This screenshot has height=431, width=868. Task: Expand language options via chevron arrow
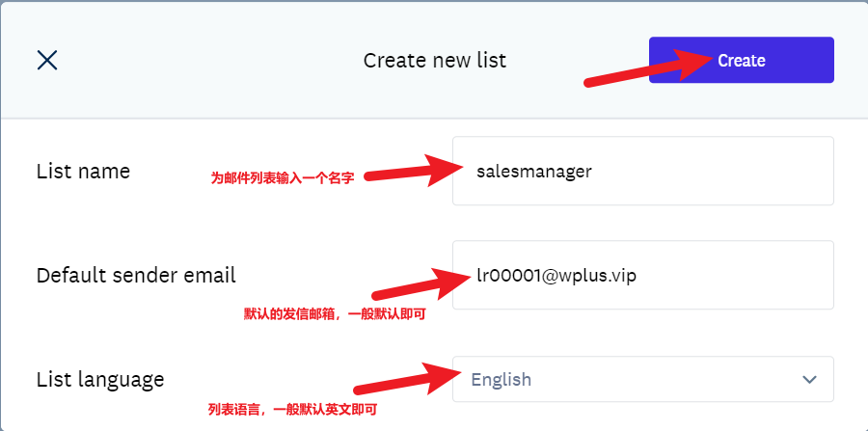click(x=809, y=380)
